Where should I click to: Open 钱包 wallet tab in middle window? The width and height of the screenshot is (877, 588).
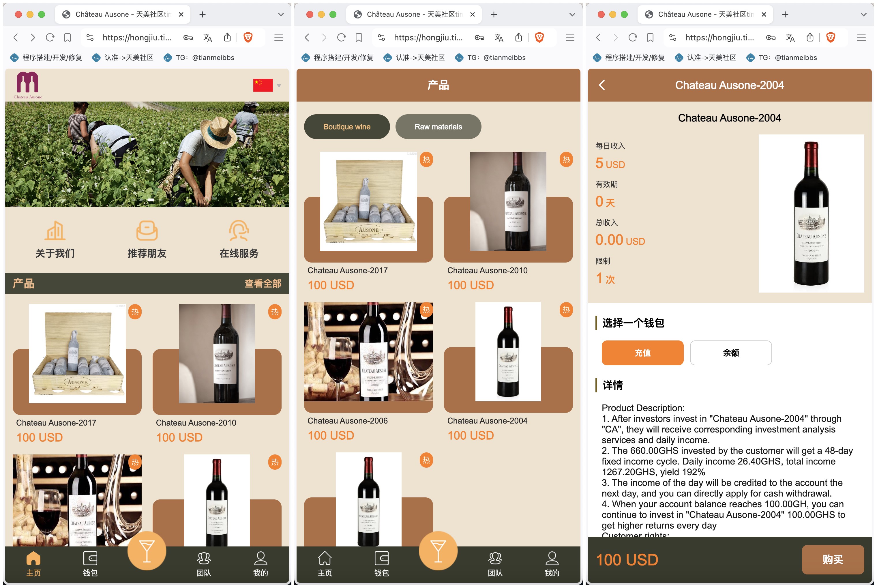[x=381, y=564]
